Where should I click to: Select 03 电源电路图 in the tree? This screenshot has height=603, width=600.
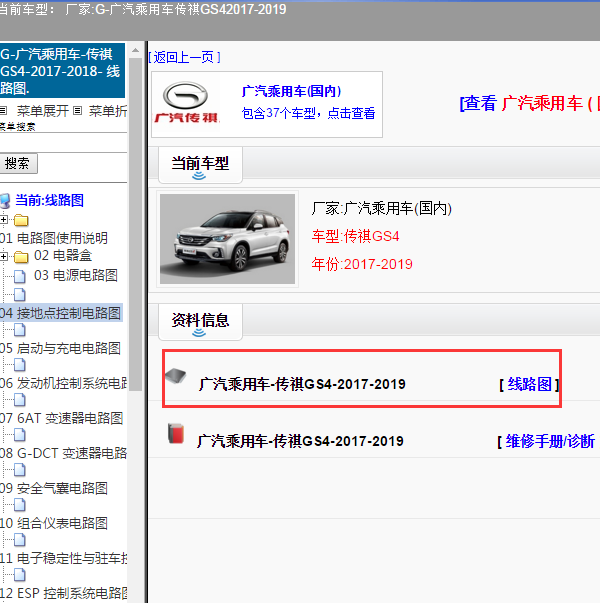point(76,275)
